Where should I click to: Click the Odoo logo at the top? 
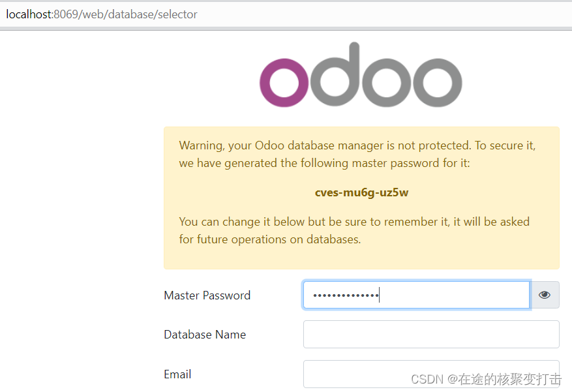tap(361, 75)
